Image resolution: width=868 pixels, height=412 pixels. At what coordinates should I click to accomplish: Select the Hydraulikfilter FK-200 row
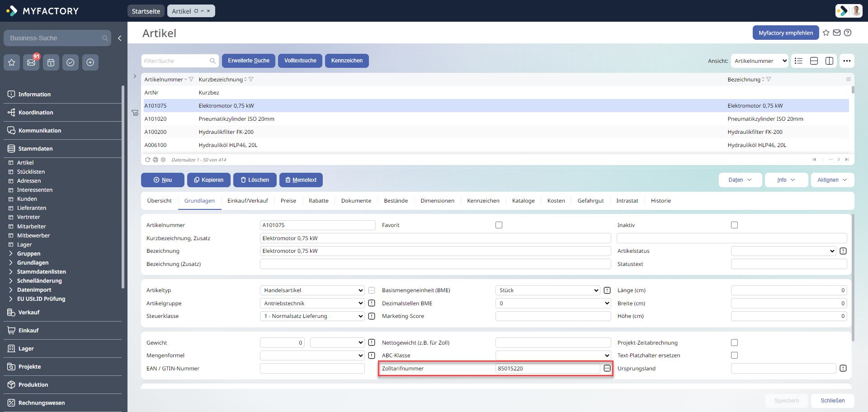495,132
